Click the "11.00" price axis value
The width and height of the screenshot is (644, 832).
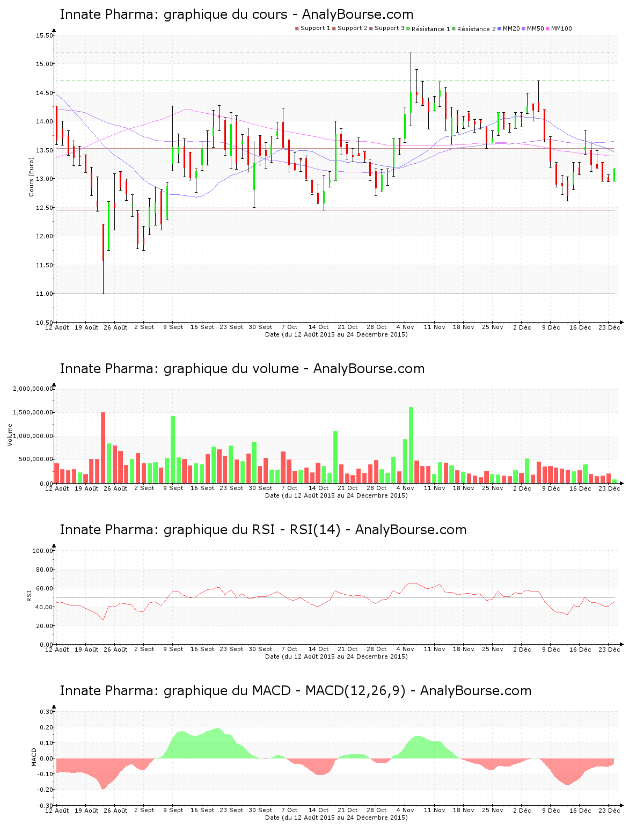pos(45,294)
